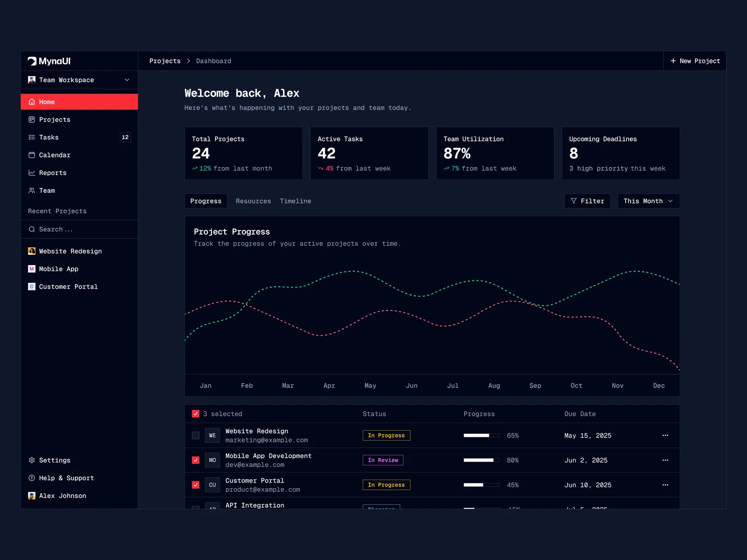Image resolution: width=747 pixels, height=560 pixels.
Task: Toggle the select-all checkbox in table header
Action: click(196, 414)
